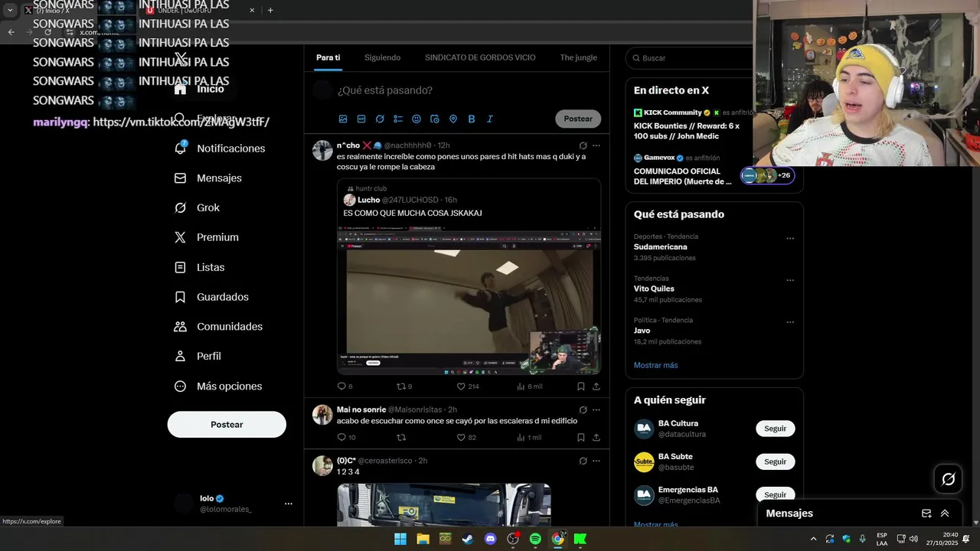
Task: Reply to Mai no sonríe's post
Action: click(x=346, y=438)
